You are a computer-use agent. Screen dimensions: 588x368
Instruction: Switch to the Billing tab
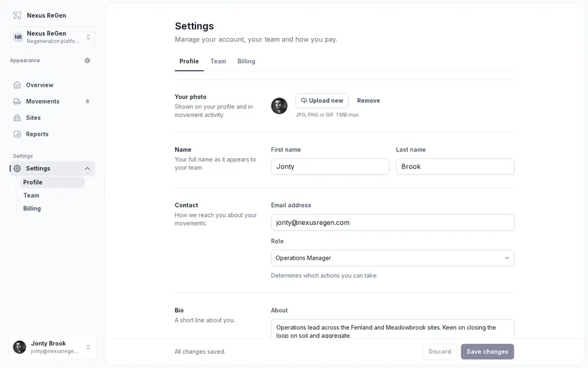click(246, 61)
